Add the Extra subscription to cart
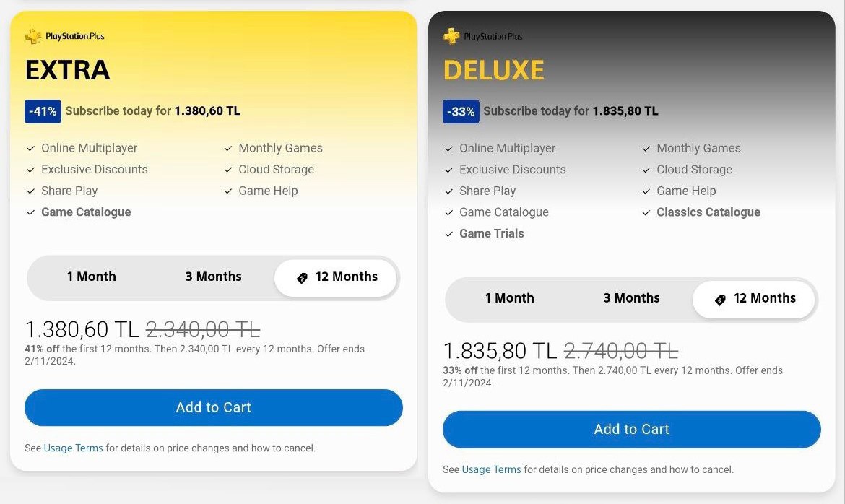The height and width of the screenshot is (504, 845). click(213, 407)
